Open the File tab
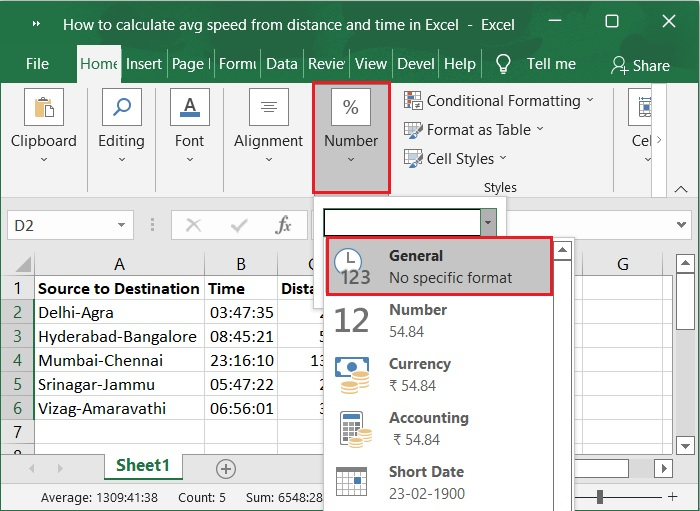Image resolution: width=700 pixels, height=511 pixels. [37, 64]
